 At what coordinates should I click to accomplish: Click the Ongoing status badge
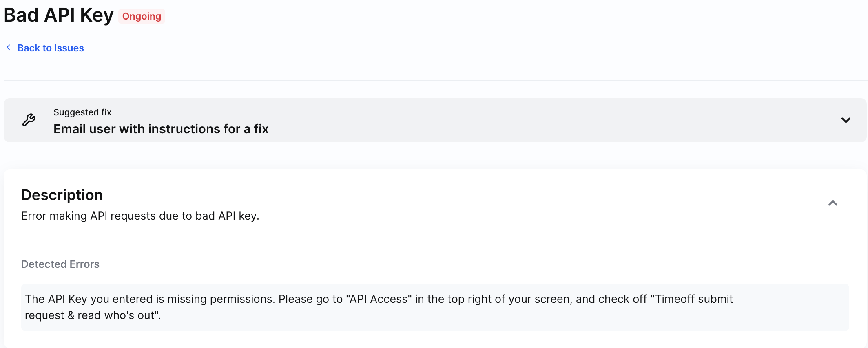pos(142,16)
